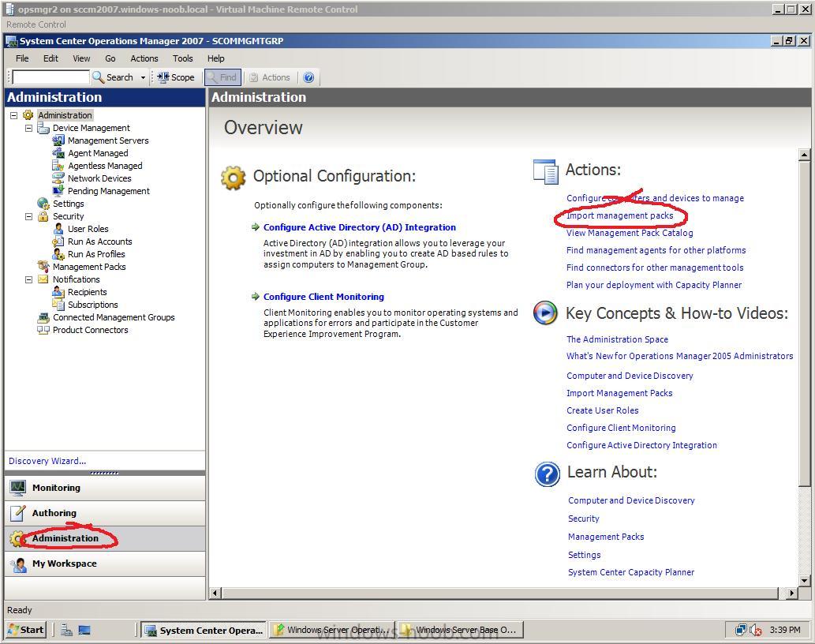Image resolution: width=815 pixels, height=644 pixels.
Task: Switch to Windows Server Operati... taskbar window
Action: pyautogui.click(x=331, y=630)
